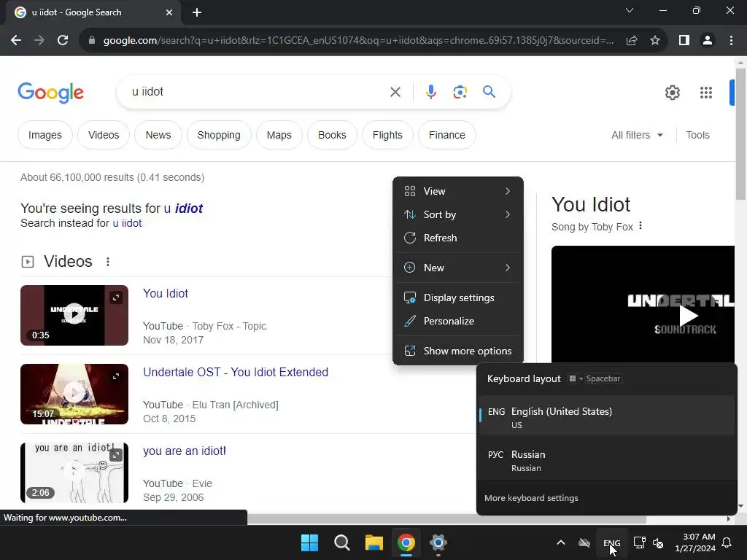
Task: Search instead for 'u iidot'
Action: tap(127, 223)
